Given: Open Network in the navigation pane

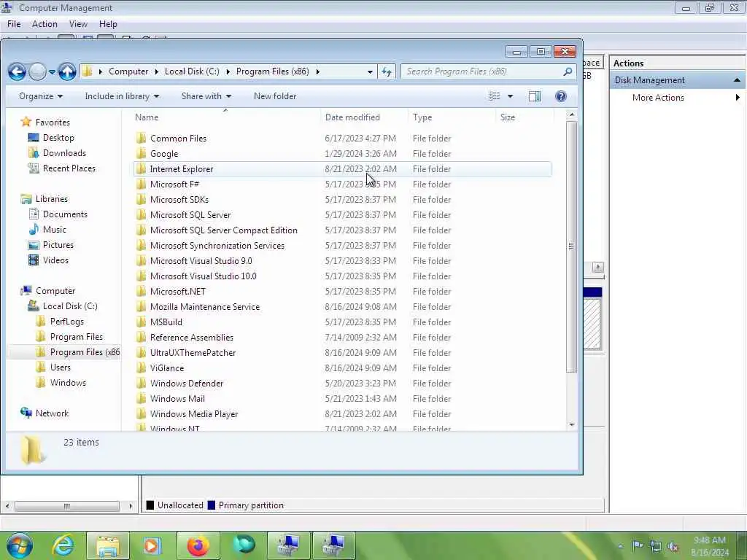Looking at the screenshot, I should point(52,413).
